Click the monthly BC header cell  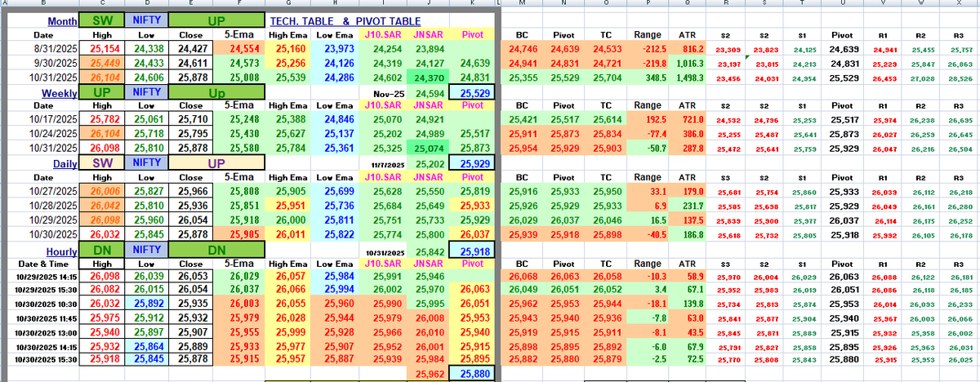click(523, 36)
